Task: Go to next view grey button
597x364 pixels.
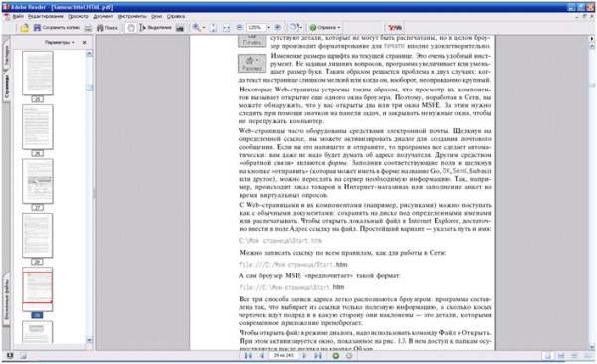Action: (349, 356)
